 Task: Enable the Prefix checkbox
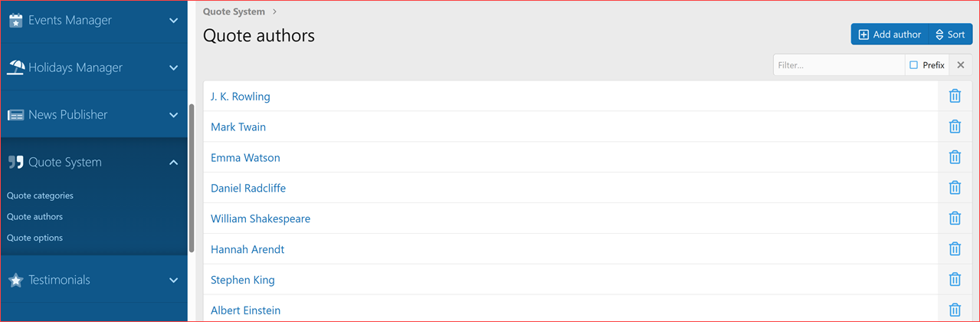click(913, 65)
